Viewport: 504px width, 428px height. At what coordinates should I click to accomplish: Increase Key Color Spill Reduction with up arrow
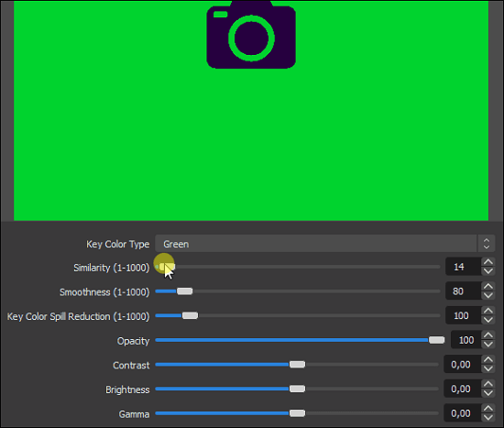pyautogui.click(x=488, y=311)
